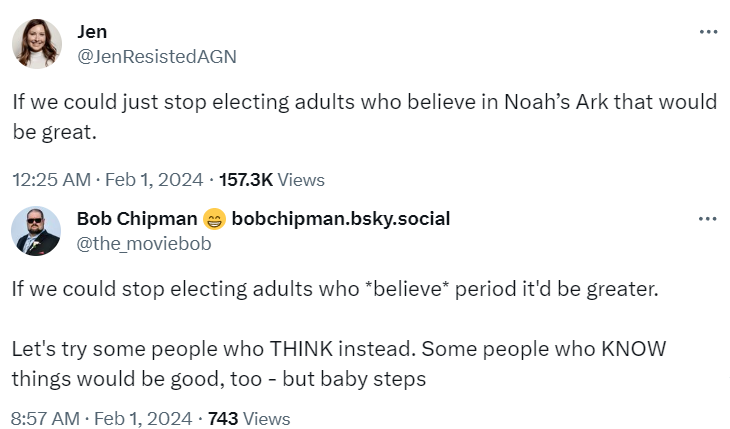Open Bob Chipman's profile avatar
This screenshot has height=429, width=730.
tap(36, 231)
